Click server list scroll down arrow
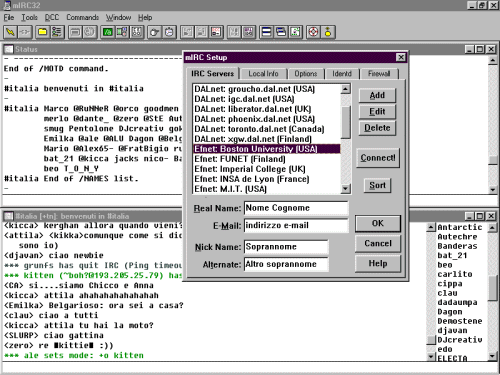The height and width of the screenshot is (375, 500). click(x=346, y=189)
